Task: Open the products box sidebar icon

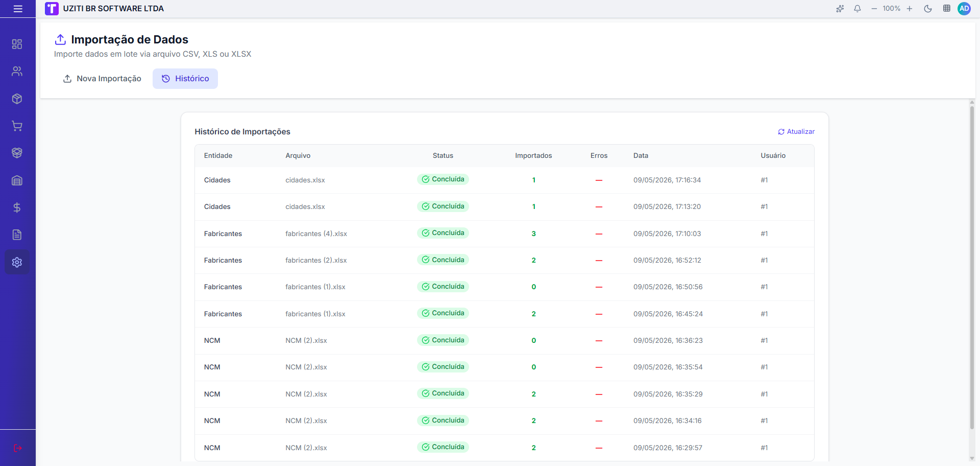Action: tap(17, 99)
